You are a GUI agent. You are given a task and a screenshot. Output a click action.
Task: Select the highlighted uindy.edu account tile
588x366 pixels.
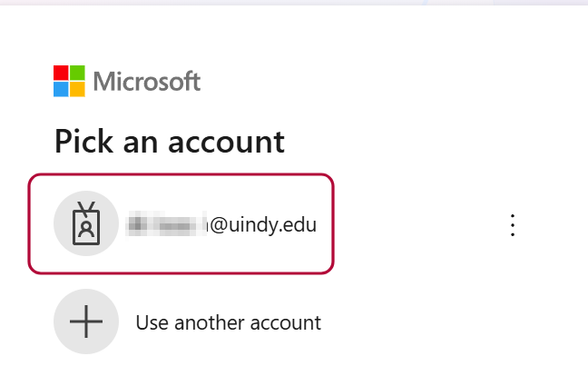click(x=181, y=223)
